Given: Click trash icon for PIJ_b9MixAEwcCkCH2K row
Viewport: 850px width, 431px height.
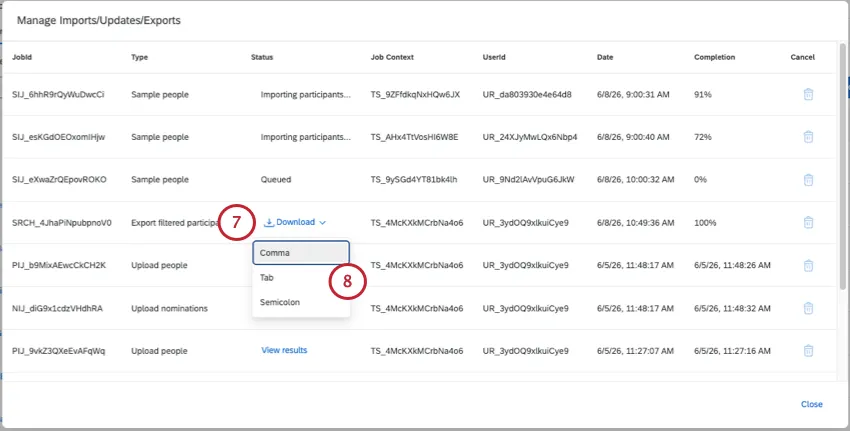Looking at the screenshot, I should (808, 265).
